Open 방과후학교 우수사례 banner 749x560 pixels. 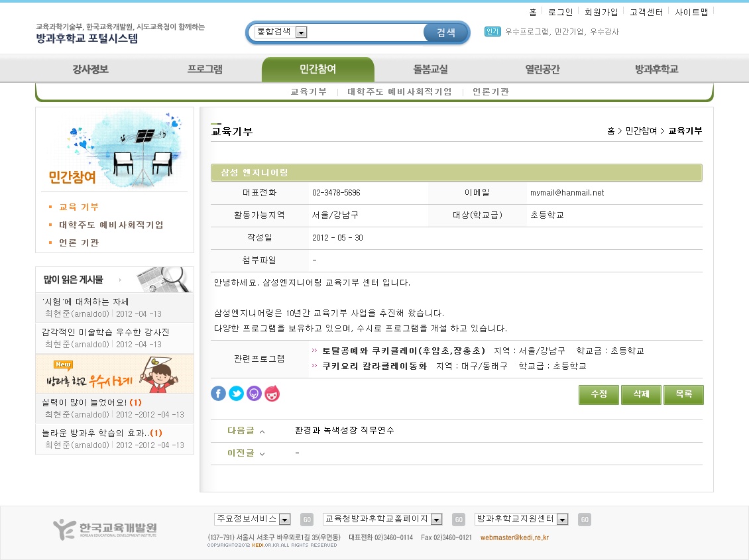(115, 374)
